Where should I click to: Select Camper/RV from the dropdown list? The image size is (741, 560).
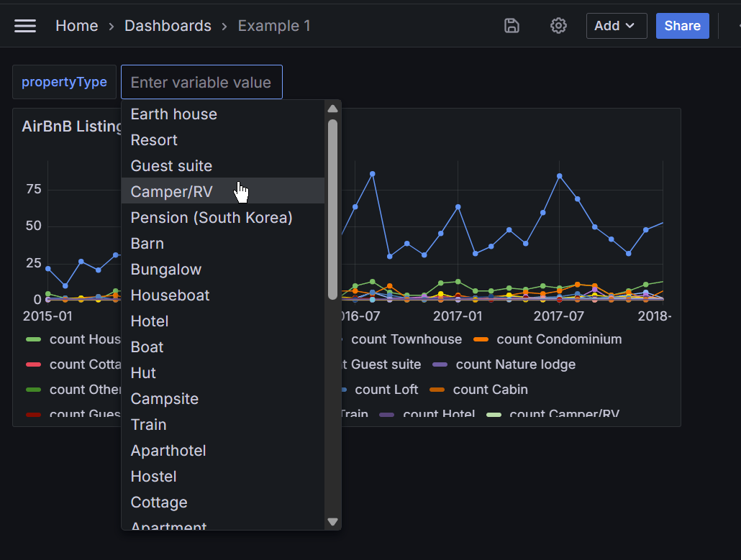tap(172, 192)
